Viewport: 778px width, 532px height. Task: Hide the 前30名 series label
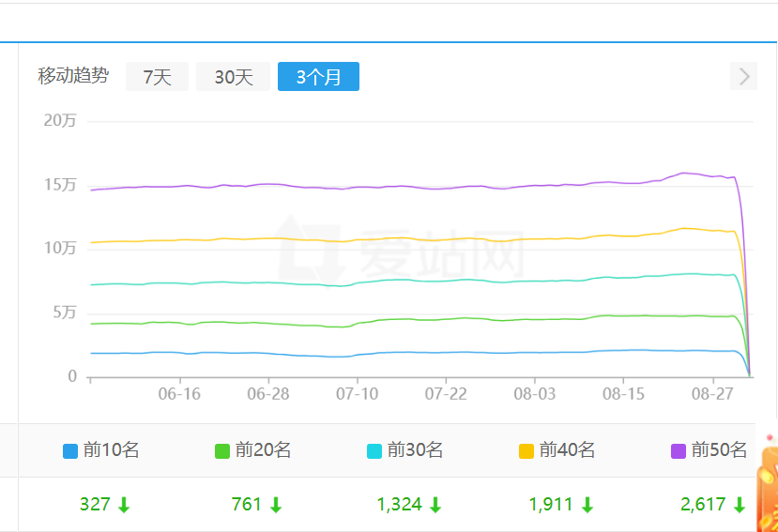point(415,450)
